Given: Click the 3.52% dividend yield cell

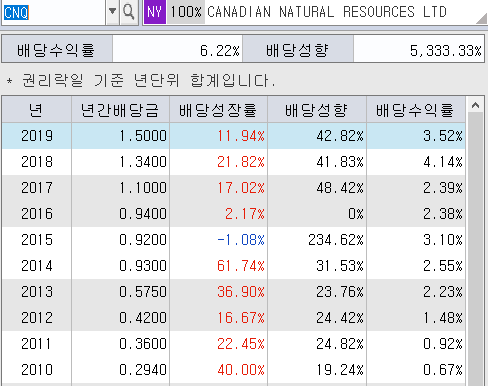Looking at the screenshot, I should tap(416, 136).
